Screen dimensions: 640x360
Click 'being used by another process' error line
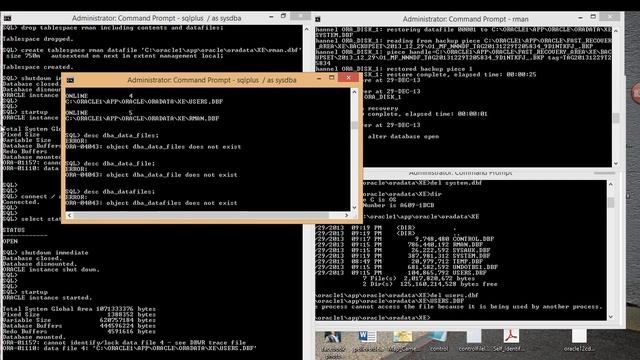pos(460,307)
